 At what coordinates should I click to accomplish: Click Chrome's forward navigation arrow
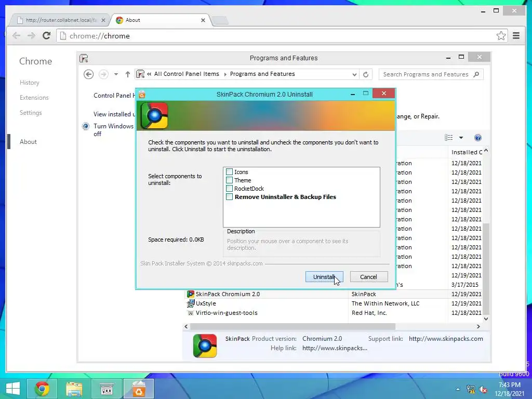point(31,36)
